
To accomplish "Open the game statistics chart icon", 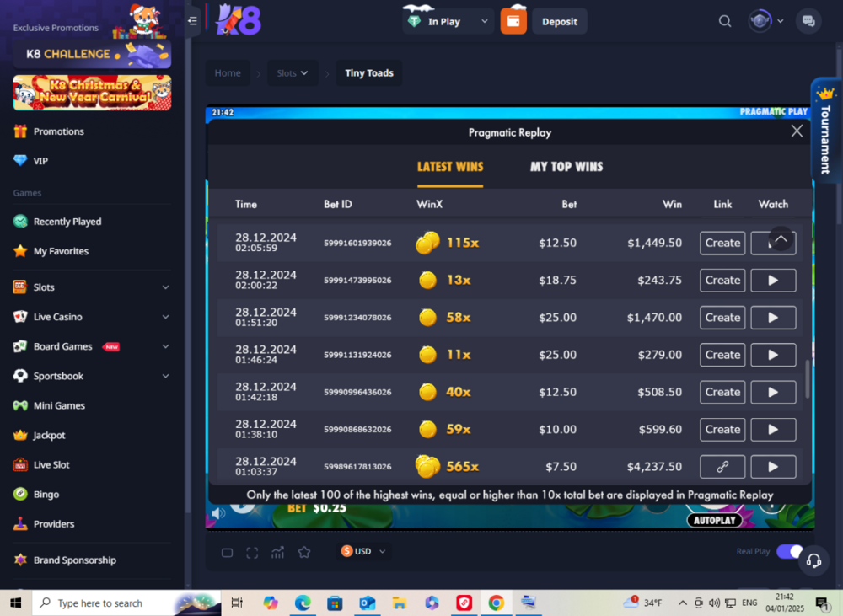I will coord(277,552).
